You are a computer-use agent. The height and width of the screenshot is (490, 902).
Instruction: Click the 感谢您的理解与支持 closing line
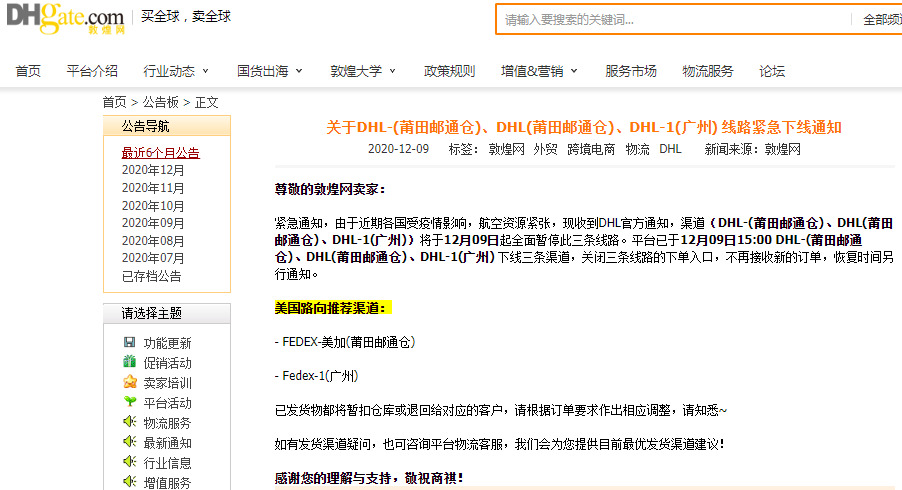[x=369, y=478]
